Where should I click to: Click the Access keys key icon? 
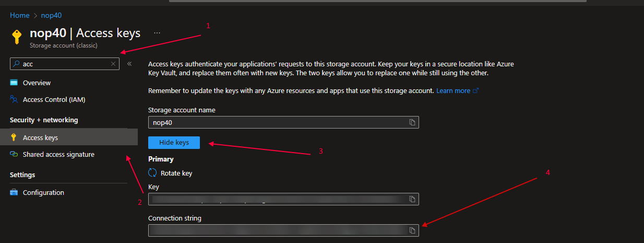(14, 137)
